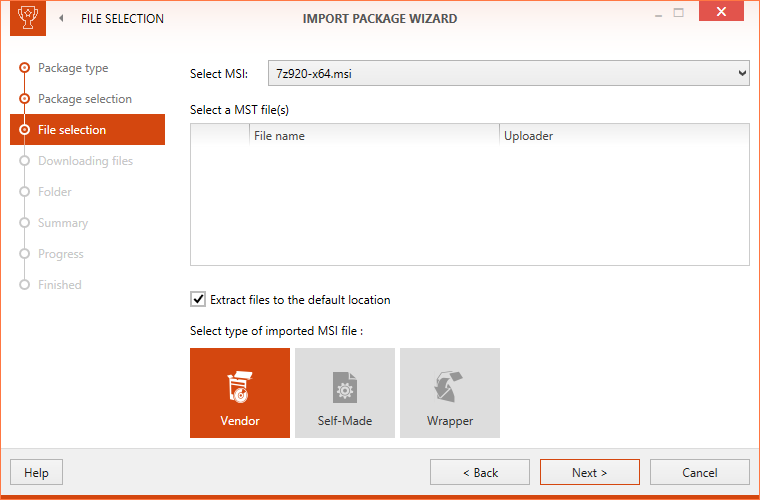This screenshot has width=760, height=500.
Task: Click the Downloading files step
Action: [x=85, y=161]
